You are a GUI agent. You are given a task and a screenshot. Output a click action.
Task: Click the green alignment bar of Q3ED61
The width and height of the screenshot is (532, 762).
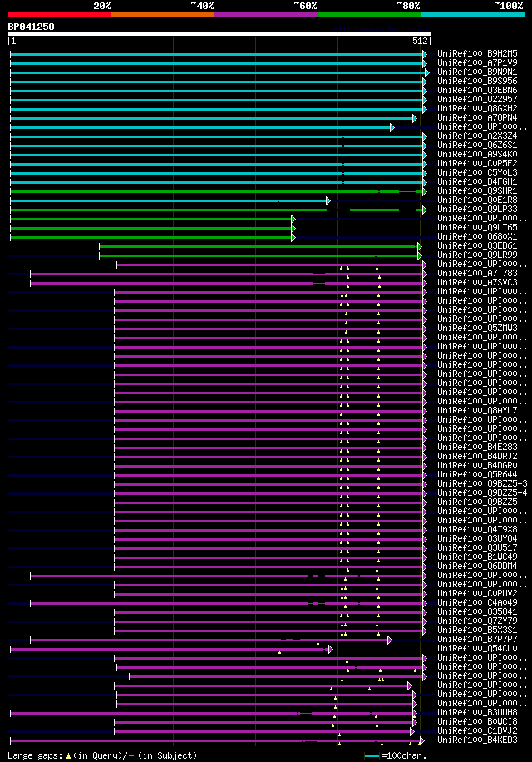coord(260,246)
